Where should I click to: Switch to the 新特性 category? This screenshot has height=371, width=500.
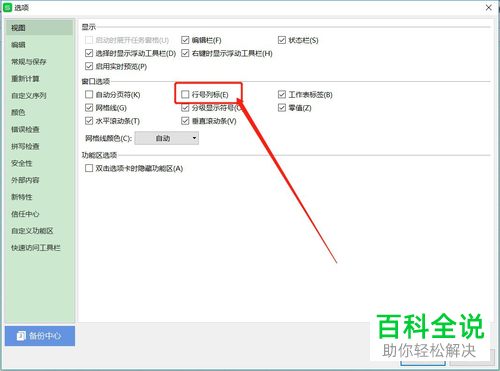(22, 197)
